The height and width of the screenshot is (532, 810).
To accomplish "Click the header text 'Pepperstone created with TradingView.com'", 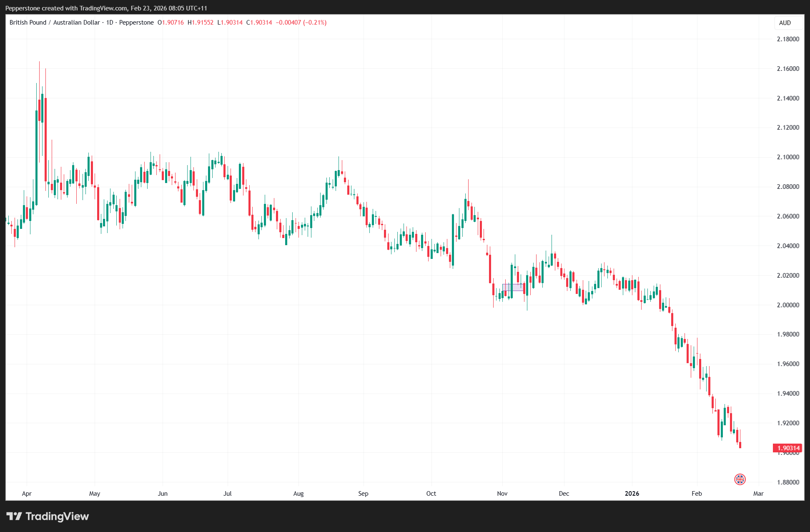I will click(x=66, y=8).
